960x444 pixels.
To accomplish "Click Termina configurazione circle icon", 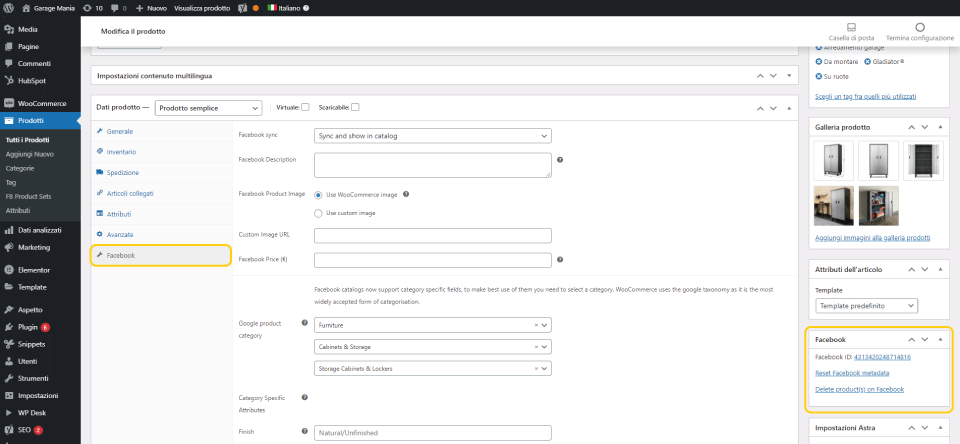I will pyautogui.click(x=920, y=27).
